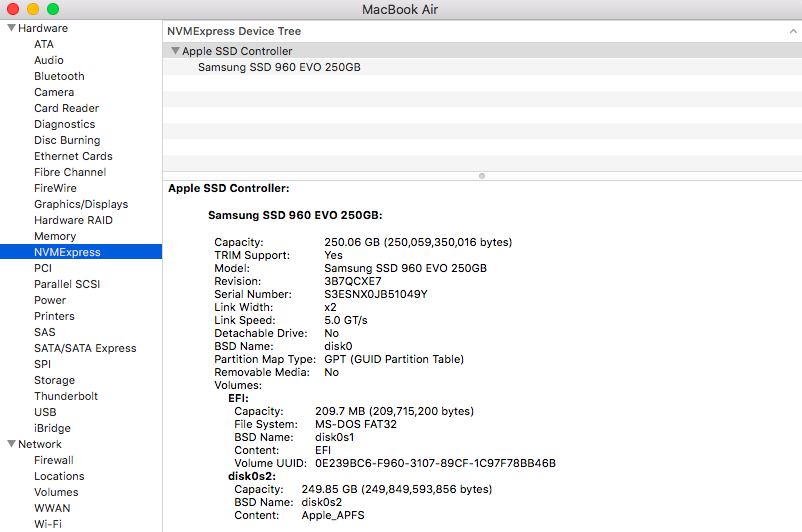Select USB in the sidebar
The width and height of the screenshot is (802, 532).
click(45, 412)
